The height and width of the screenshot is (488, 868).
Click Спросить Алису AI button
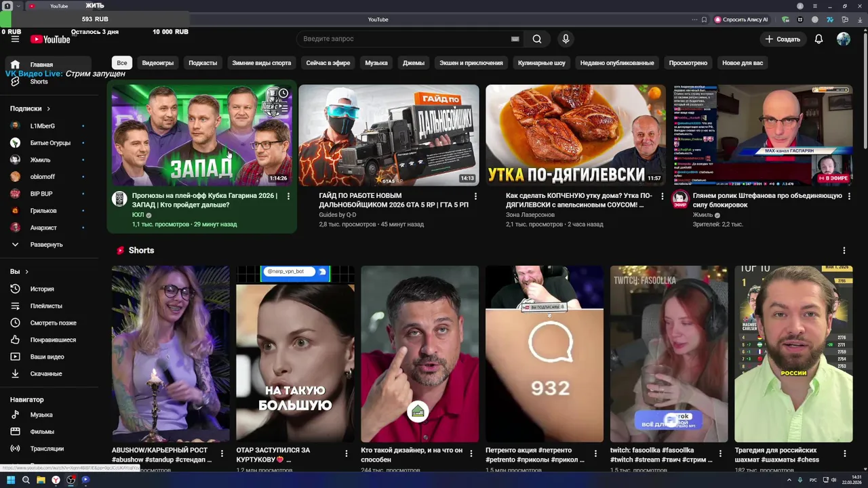click(741, 20)
